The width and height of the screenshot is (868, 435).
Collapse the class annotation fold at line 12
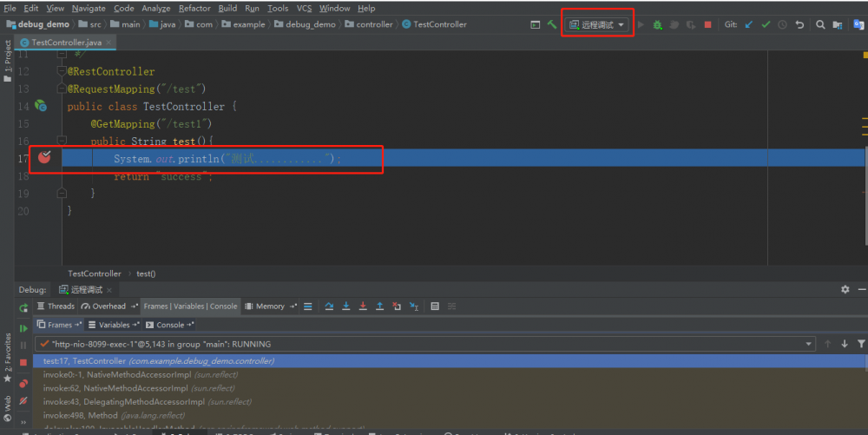[62, 71]
